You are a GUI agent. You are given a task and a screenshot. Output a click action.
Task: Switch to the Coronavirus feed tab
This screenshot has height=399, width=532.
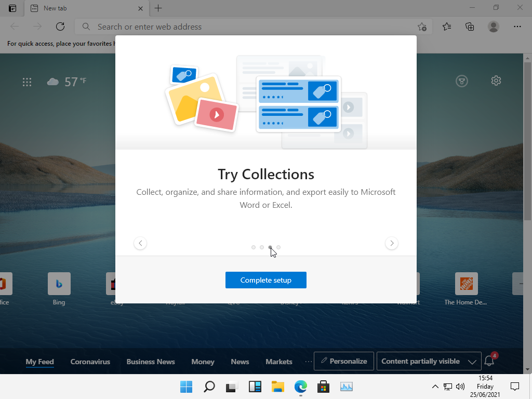[90, 362]
